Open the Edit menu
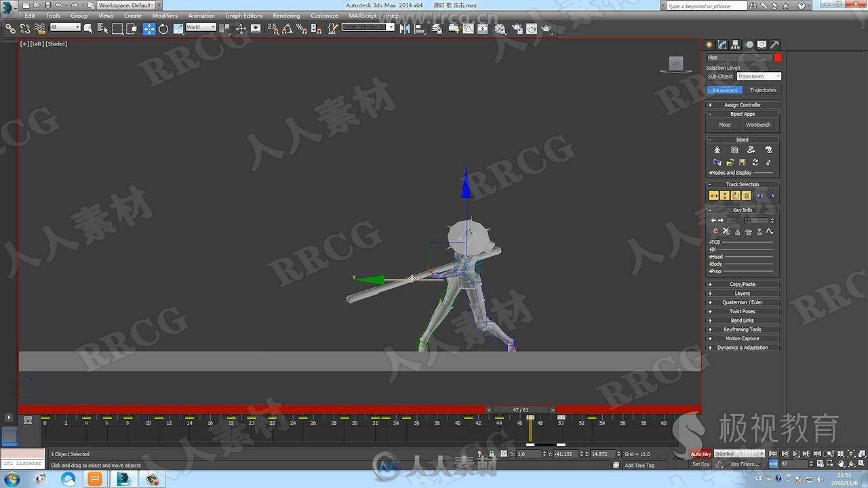The image size is (868, 488). click(30, 16)
